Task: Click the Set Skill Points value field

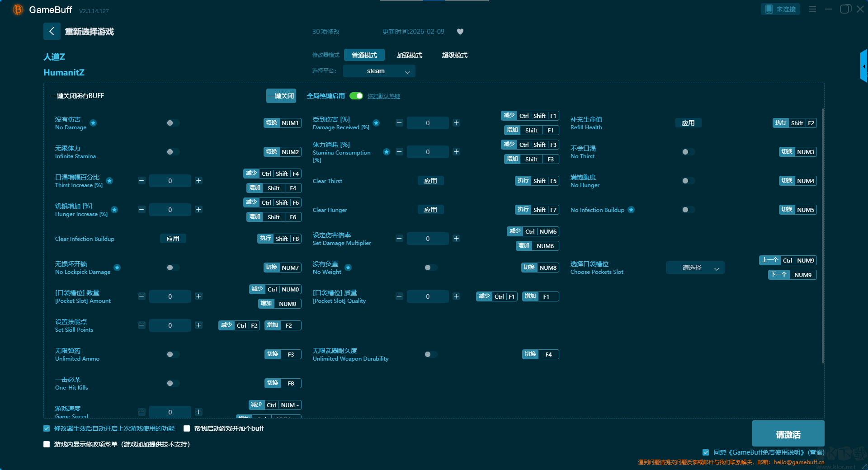Action: click(170, 325)
